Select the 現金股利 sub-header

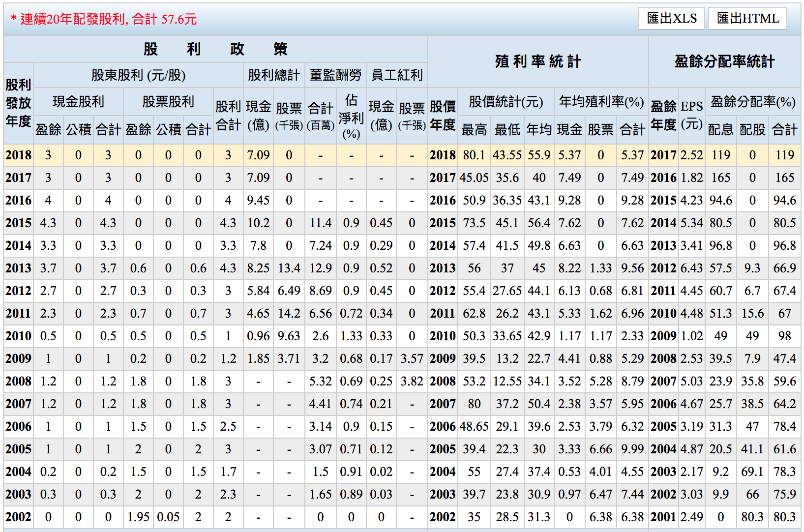[x=78, y=102]
